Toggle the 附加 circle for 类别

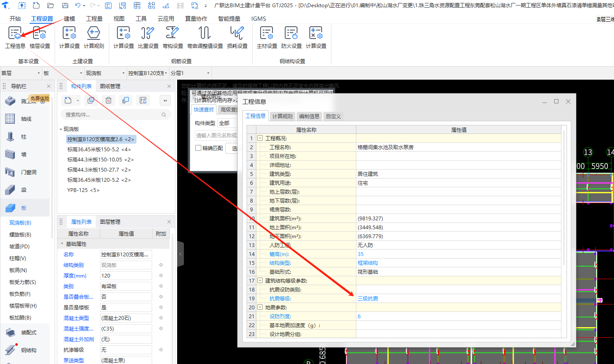coord(161,286)
